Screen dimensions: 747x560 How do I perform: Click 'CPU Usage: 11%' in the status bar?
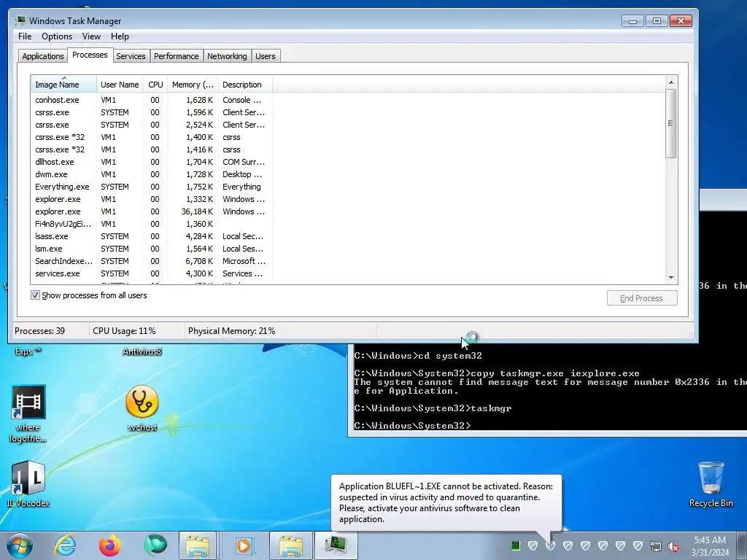pyautogui.click(x=124, y=331)
